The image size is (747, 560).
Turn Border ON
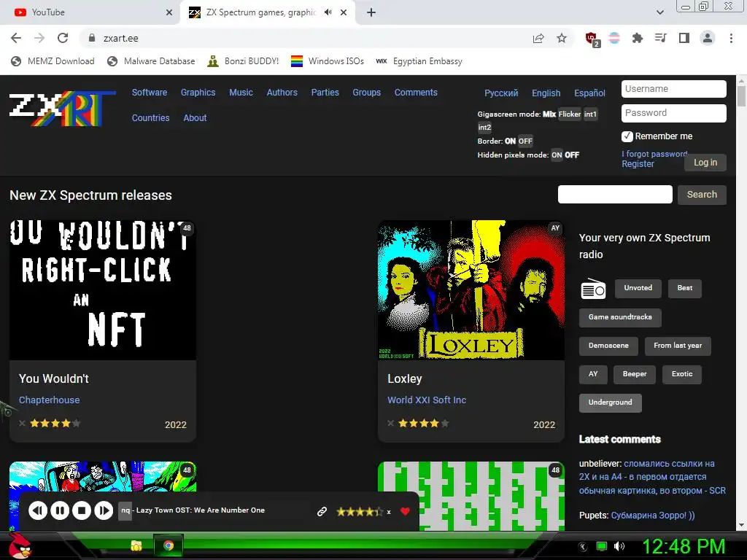coord(510,141)
